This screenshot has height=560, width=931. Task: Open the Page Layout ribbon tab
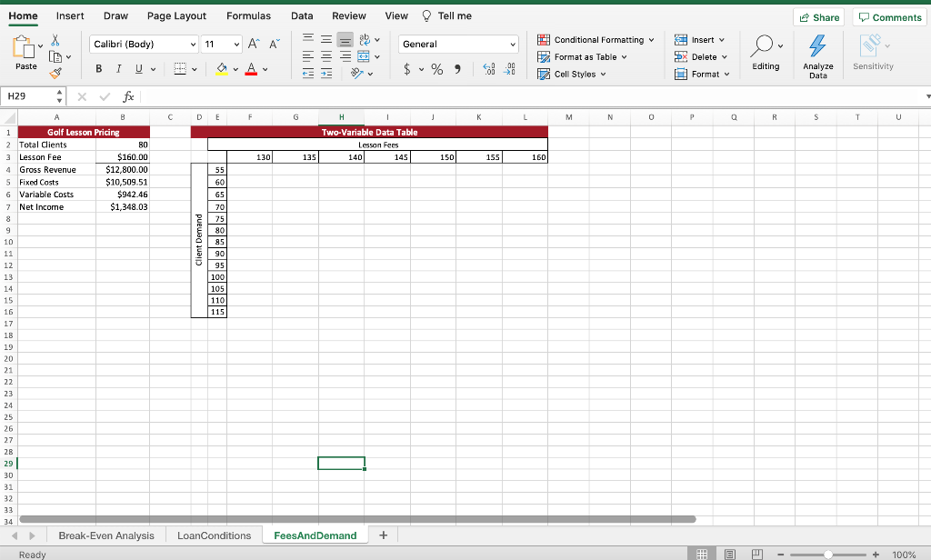click(176, 16)
